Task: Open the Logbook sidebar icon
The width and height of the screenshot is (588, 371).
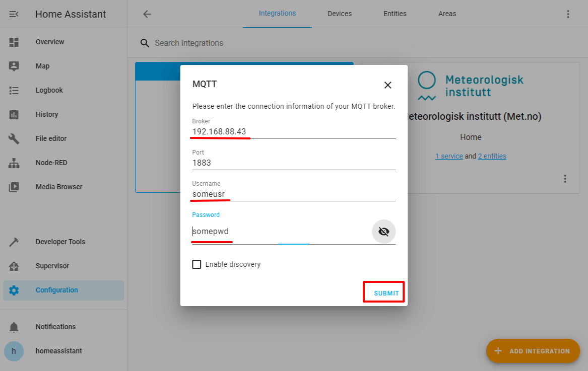Action: coord(14,91)
